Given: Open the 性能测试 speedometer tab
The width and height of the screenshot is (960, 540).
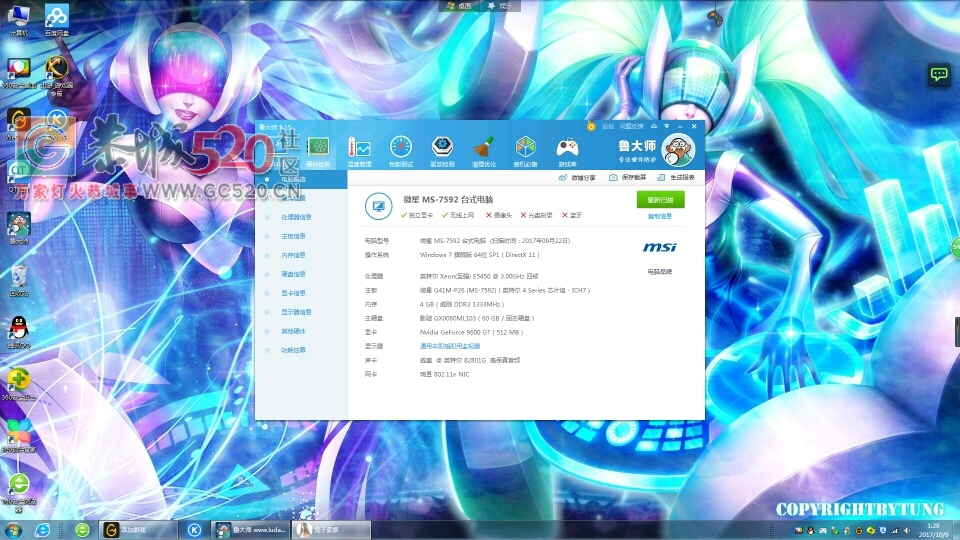Looking at the screenshot, I should pyautogui.click(x=401, y=151).
